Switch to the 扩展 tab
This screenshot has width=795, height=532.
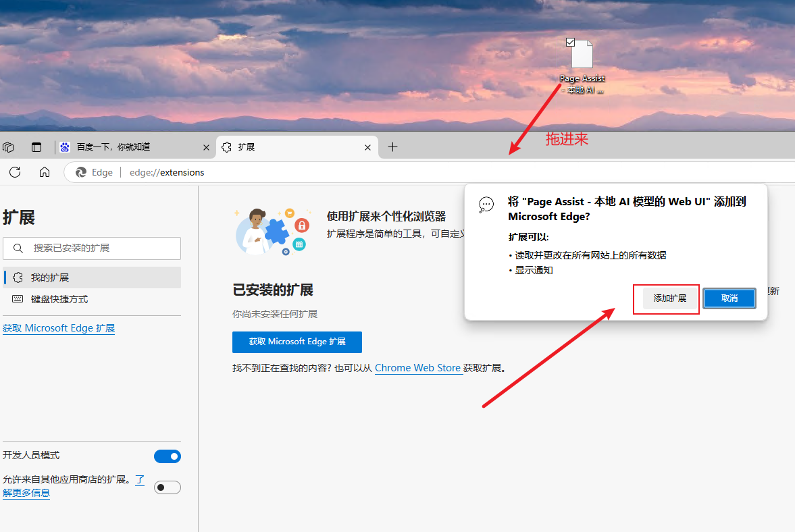(x=297, y=147)
